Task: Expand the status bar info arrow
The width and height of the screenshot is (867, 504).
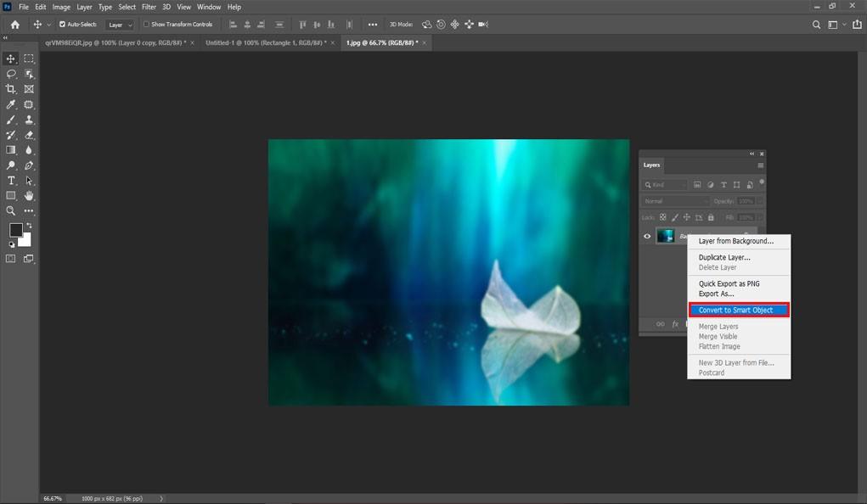Action: point(161,498)
